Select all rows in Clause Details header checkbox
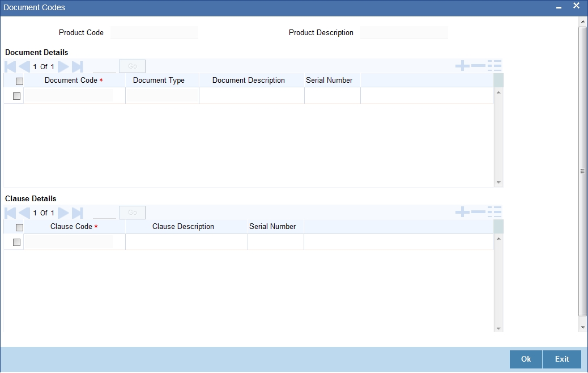This screenshot has height=373, width=588. click(x=19, y=227)
